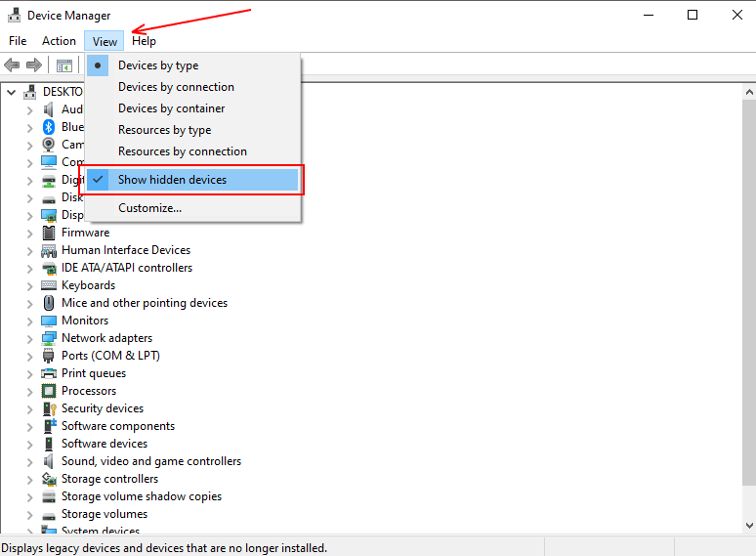Select the Security devices tree item

pyautogui.click(x=103, y=408)
